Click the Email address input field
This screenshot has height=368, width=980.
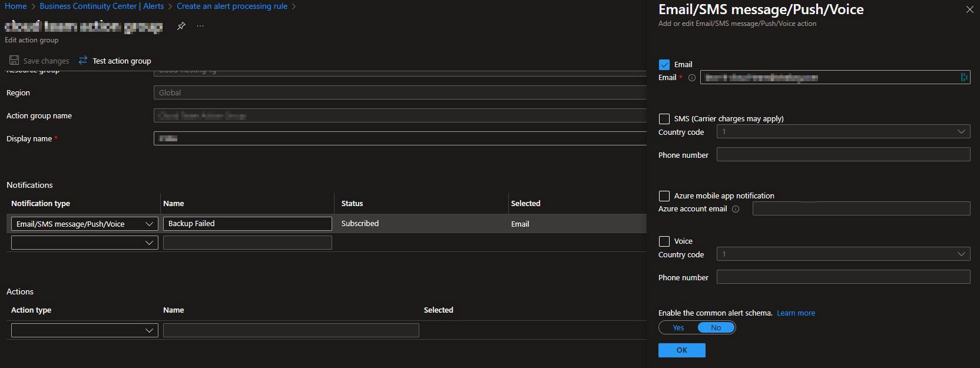835,77
